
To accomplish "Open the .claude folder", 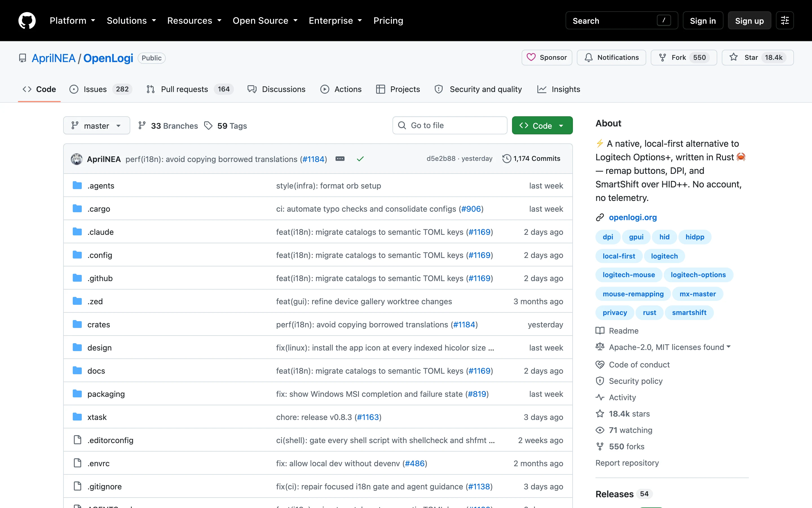I will (100, 232).
